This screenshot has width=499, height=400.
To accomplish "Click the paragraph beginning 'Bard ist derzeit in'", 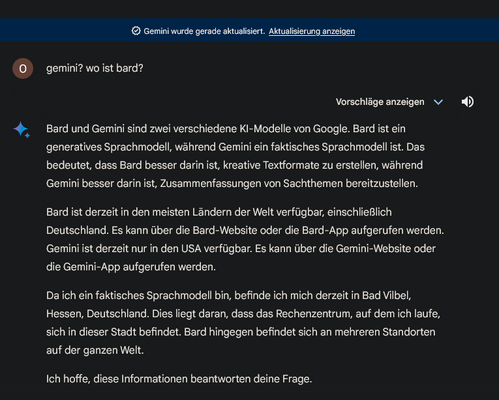I will pos(245,239).
